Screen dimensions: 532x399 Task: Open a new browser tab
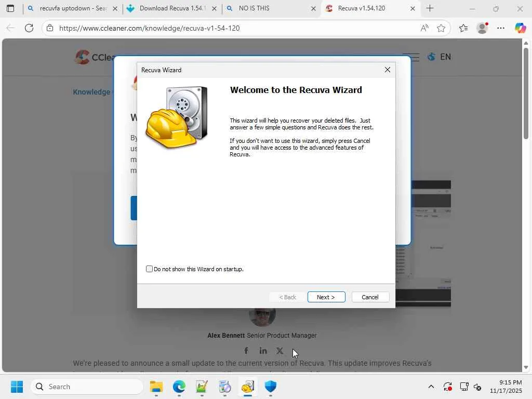430,8
